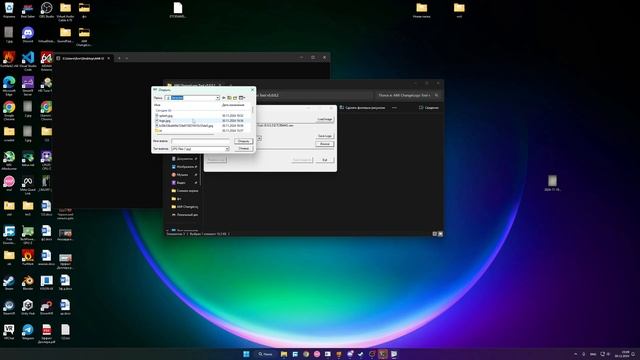Create a new folder in the Open dialog
This screenshot has height=360, width=640.
[235, 98]
